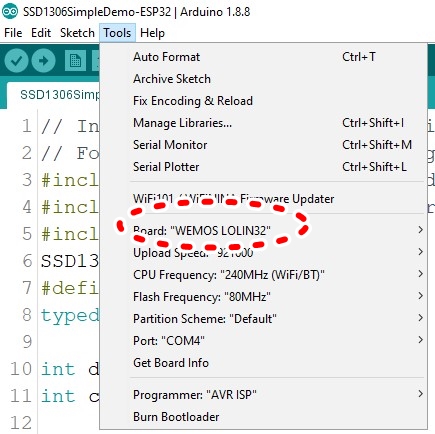Screen dimensions: 435x434
Task: Select Fix Encoding & Reload
Action: point(263,101)
